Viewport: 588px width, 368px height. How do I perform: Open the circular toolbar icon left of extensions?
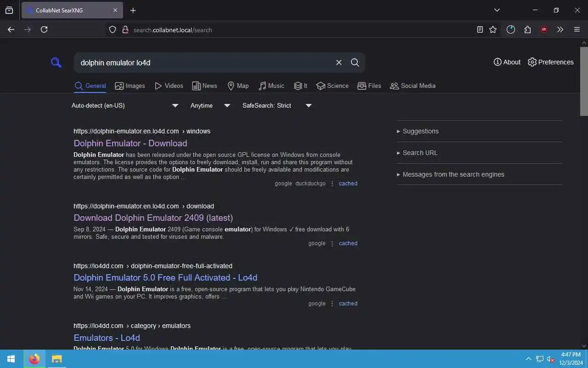511,29
